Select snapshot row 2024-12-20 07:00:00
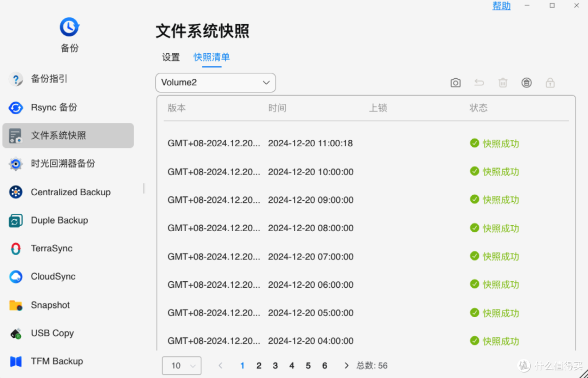This screenshot has width=588, height=378. click(366, 256)
